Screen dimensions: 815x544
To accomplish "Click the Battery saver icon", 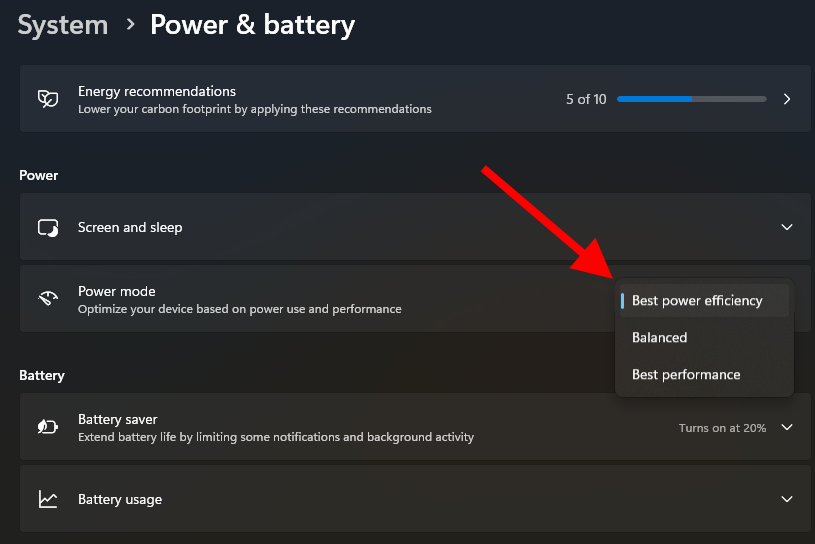I will [x=47, y=427].
